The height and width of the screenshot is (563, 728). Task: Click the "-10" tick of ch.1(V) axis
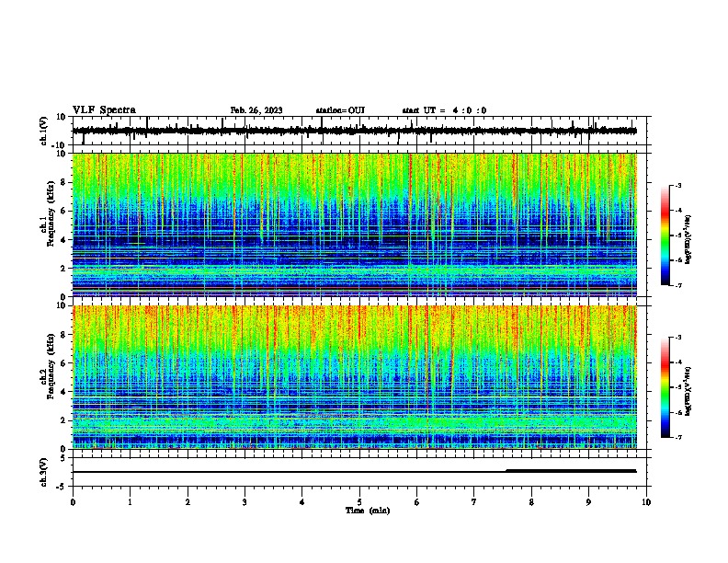point(60,145)
